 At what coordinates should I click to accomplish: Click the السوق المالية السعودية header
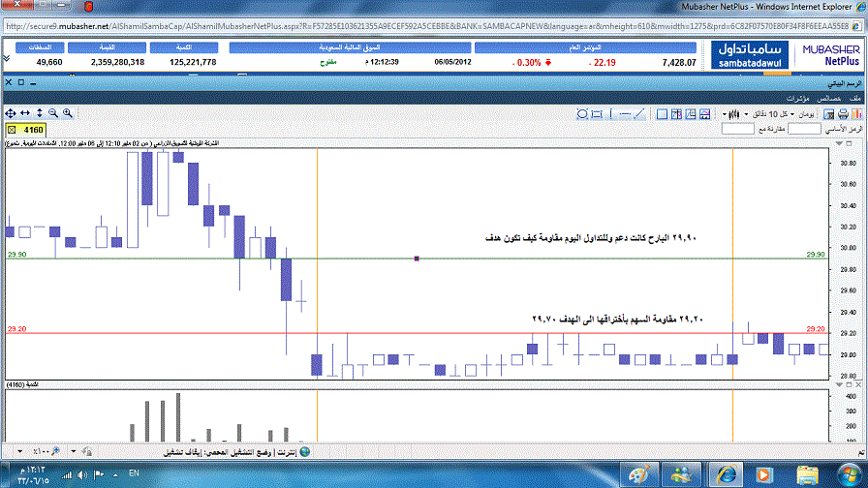350,47
